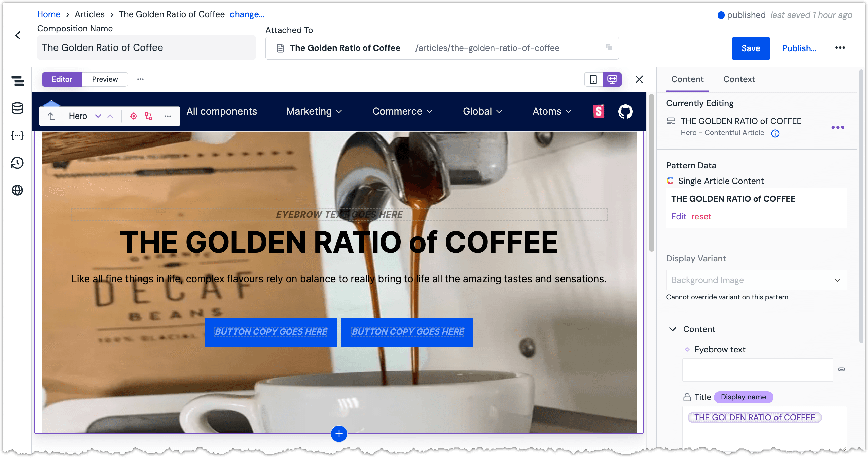Click the code/variables curly braces icon
The width and height of the screenshot is (868, 458).
pos(16,136)
